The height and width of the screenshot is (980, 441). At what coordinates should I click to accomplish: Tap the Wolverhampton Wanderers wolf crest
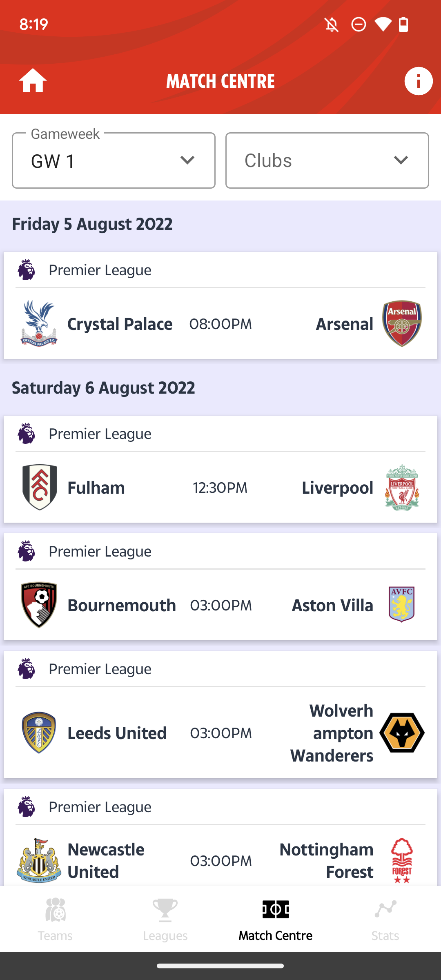tap(402, 733)
